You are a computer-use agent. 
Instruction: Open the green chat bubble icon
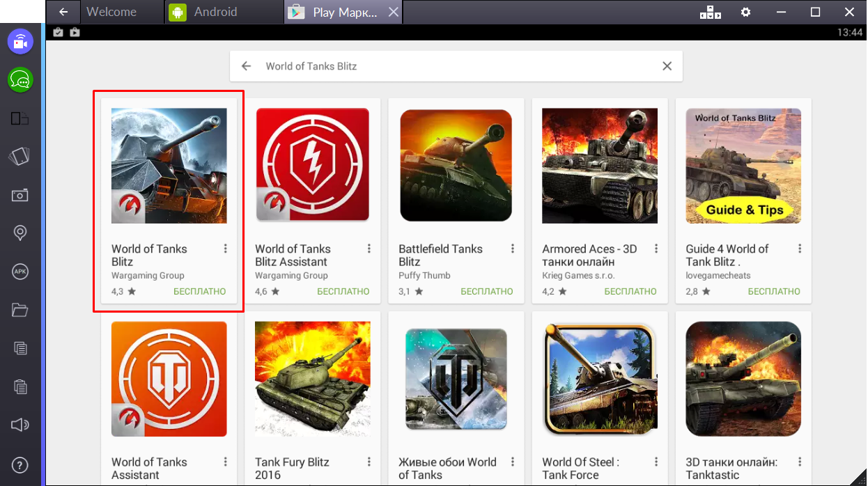(x=20, y=80)
